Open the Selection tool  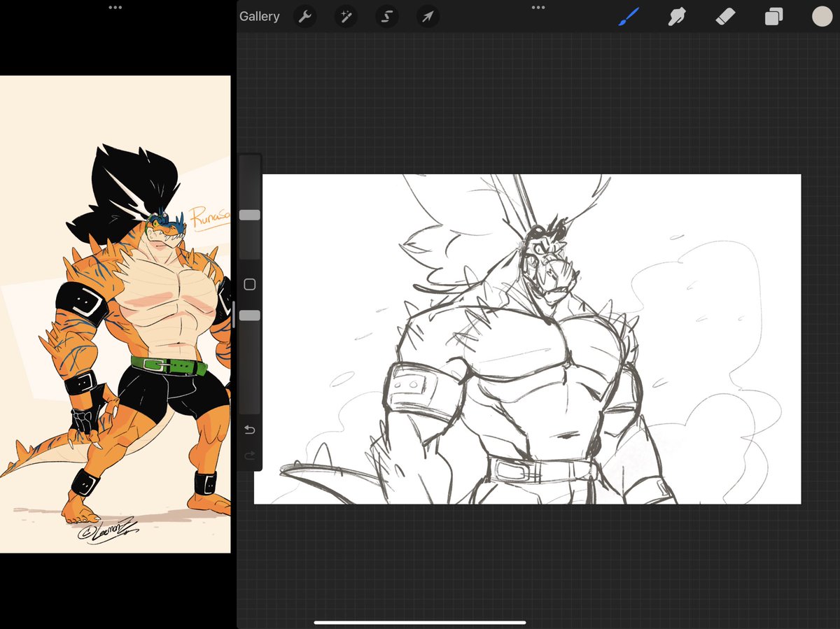coord(386,16)
